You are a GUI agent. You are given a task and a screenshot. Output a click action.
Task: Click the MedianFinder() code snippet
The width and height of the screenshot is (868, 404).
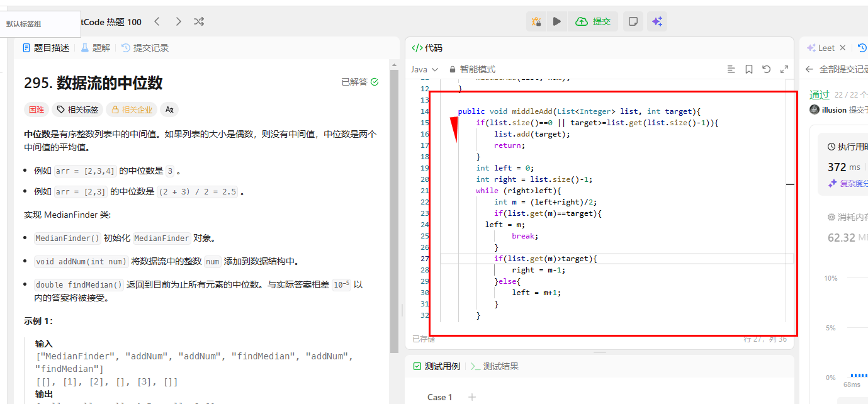tap(67, 238)
